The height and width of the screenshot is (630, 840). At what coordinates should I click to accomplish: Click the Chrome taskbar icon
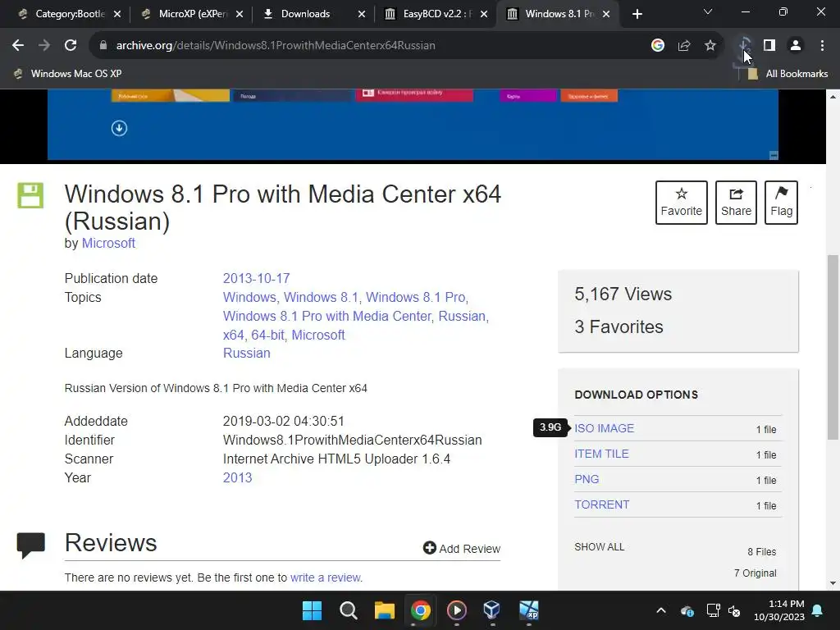[x=421, y=610]
